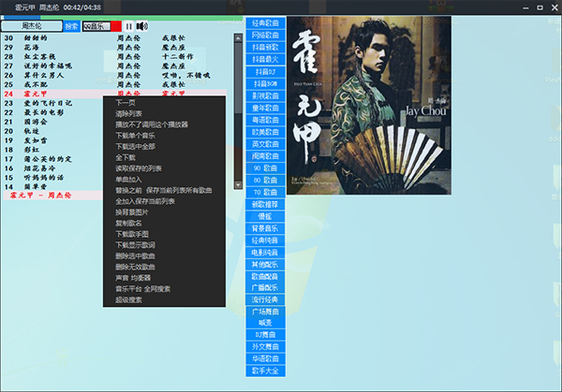Select song 27 说好的幸福呢
The image size is (562, 392).
click(114, 65)
